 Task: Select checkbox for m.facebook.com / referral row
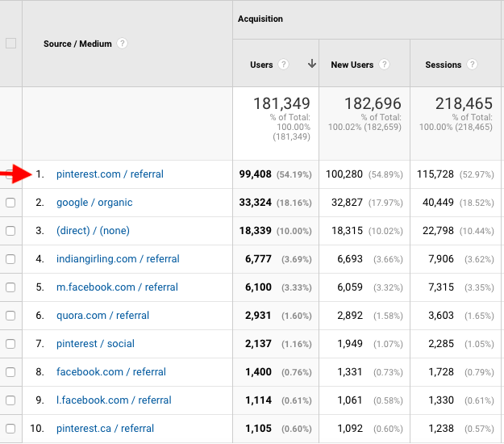tap(10, 287)
